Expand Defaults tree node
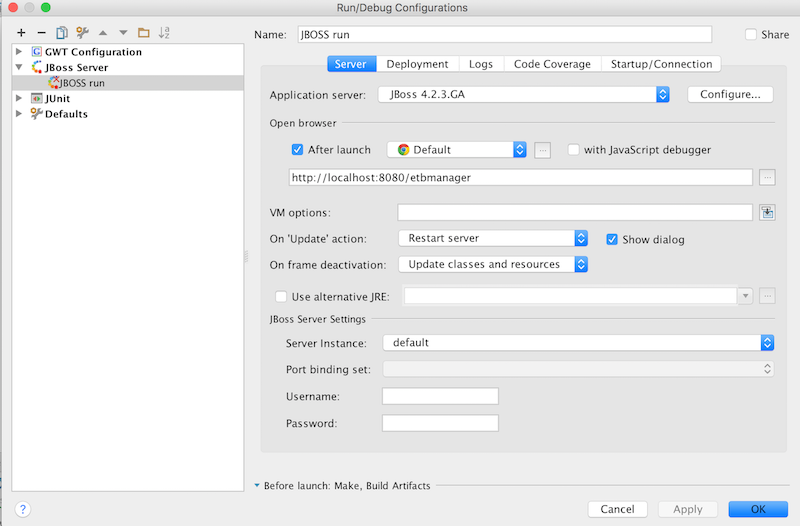This screenshot has height=526, width=800. point(19,113)
